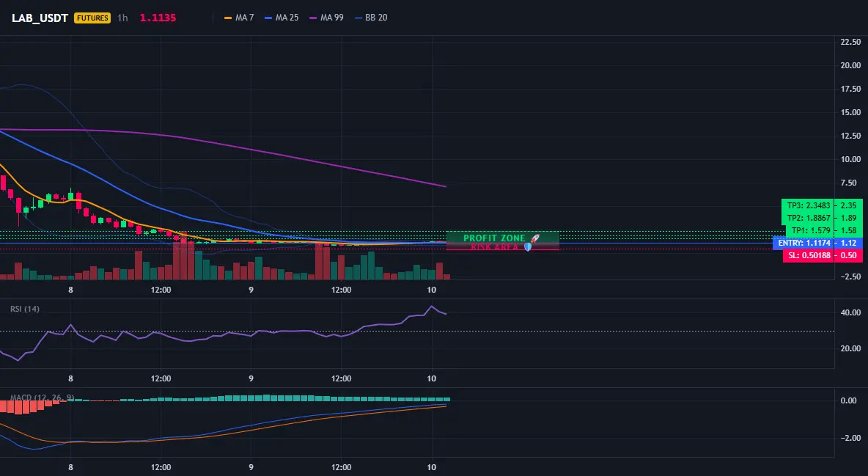Click the current price 1.1135 readout
Image resolution: width=868 pixels, height=476 pixels.
158,18
